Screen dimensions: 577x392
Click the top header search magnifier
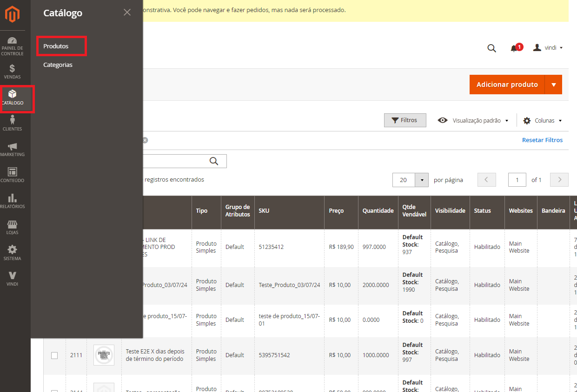point(491,48)
